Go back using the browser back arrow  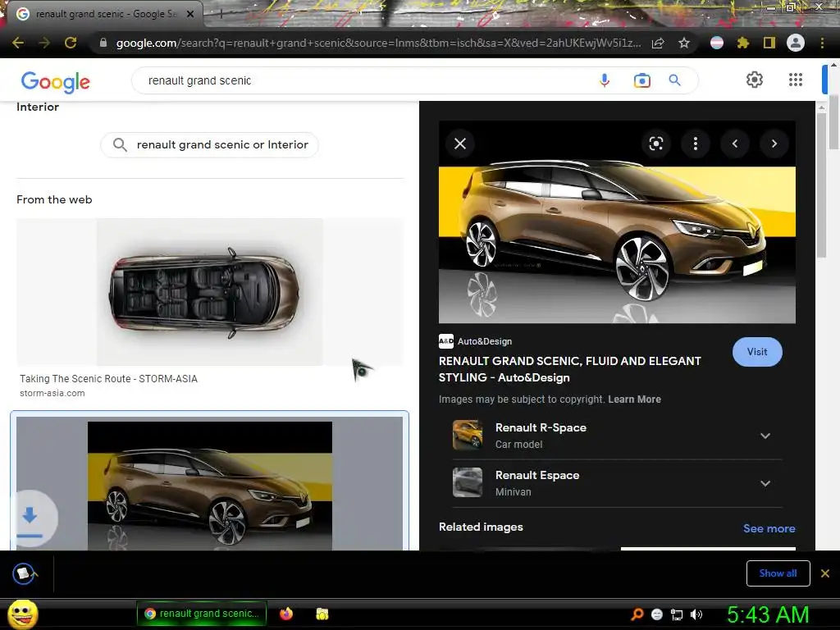pyautogui.click(x=18, y=43)
